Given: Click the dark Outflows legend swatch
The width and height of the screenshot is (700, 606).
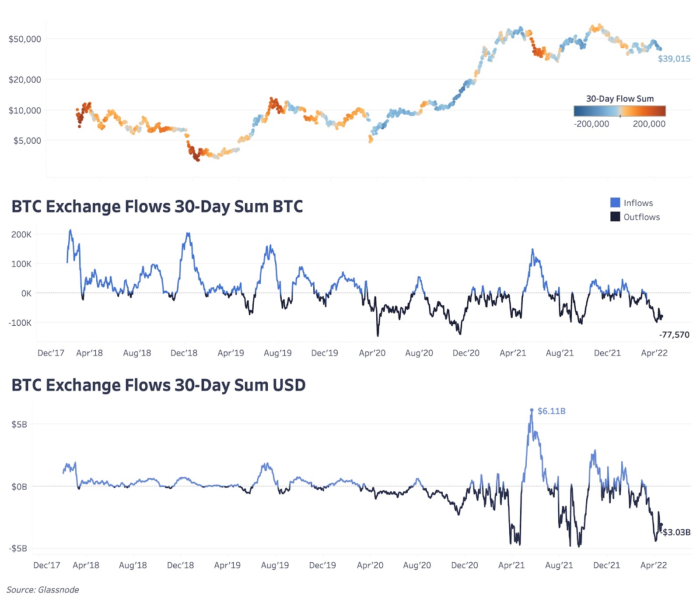Looking at the screenshot, I should coord(615,217).
